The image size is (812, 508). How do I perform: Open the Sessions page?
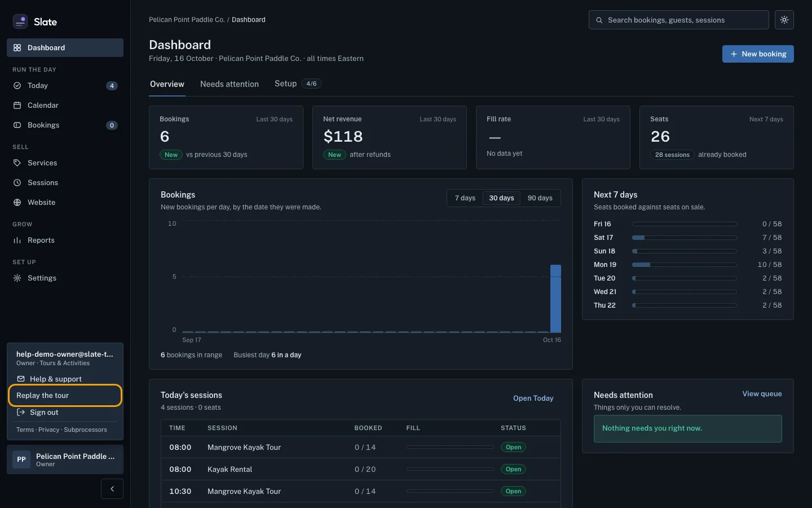[65, 183]
